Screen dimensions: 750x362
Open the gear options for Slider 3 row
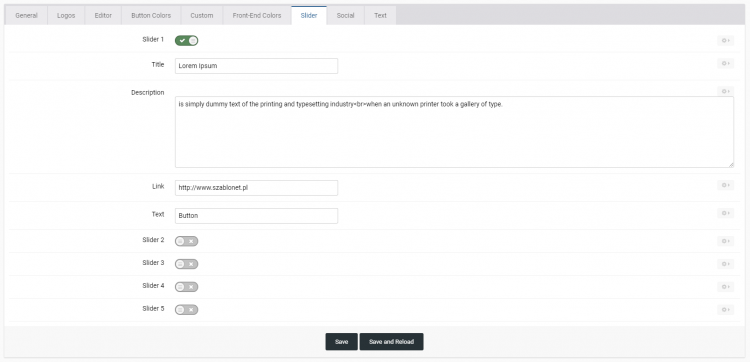pos(725,264)
